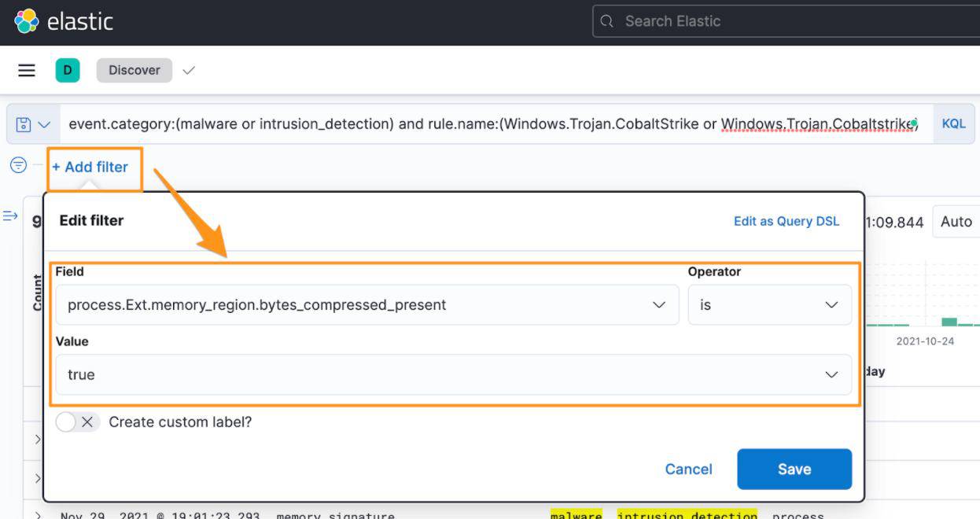Click the checkmark next to Discover

coord(189,71)
